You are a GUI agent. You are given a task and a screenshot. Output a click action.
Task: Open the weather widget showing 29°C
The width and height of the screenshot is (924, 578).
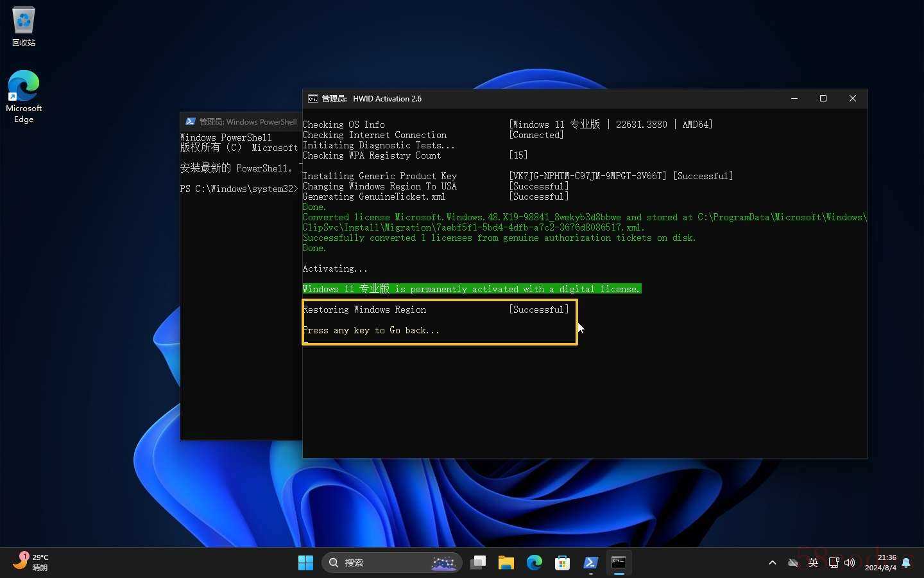31,563
